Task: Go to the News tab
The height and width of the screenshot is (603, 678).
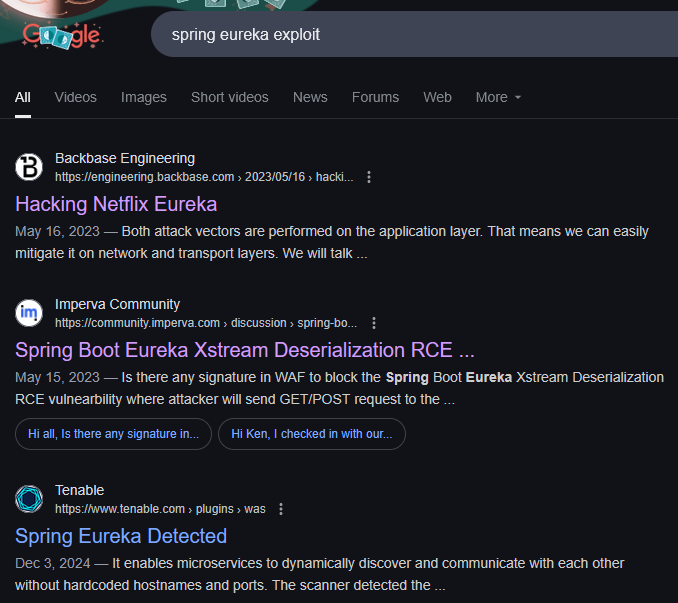Action: [x=310, y=97]
